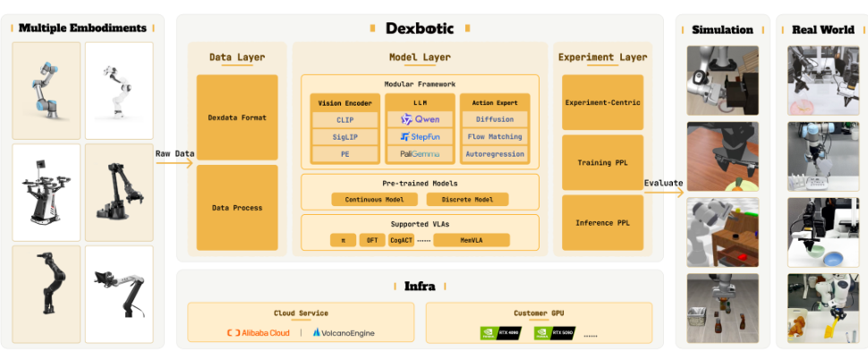Click the StepFun logo block
Viewport: 868px width, 352px height.
coord(421,136)
